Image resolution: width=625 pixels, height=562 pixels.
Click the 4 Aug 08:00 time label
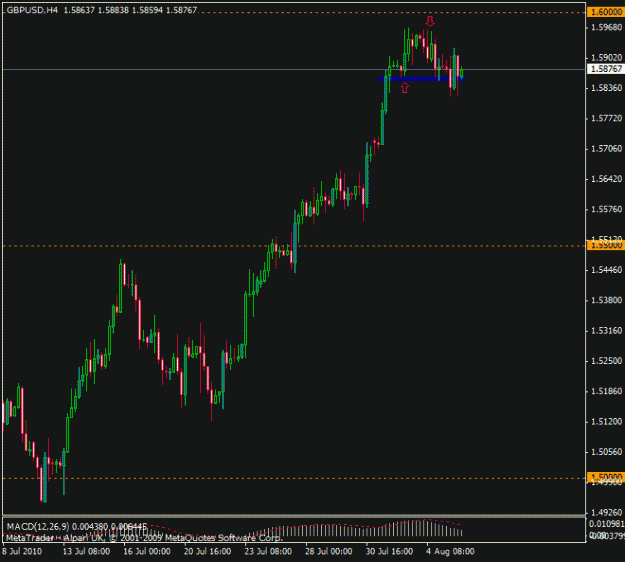click(x=450, y=552)
